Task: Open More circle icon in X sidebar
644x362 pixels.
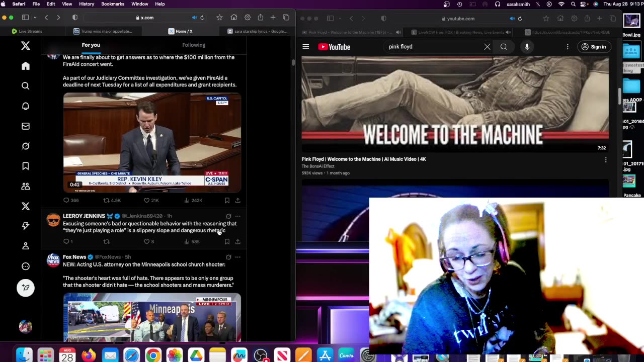Action: point(26,266)
